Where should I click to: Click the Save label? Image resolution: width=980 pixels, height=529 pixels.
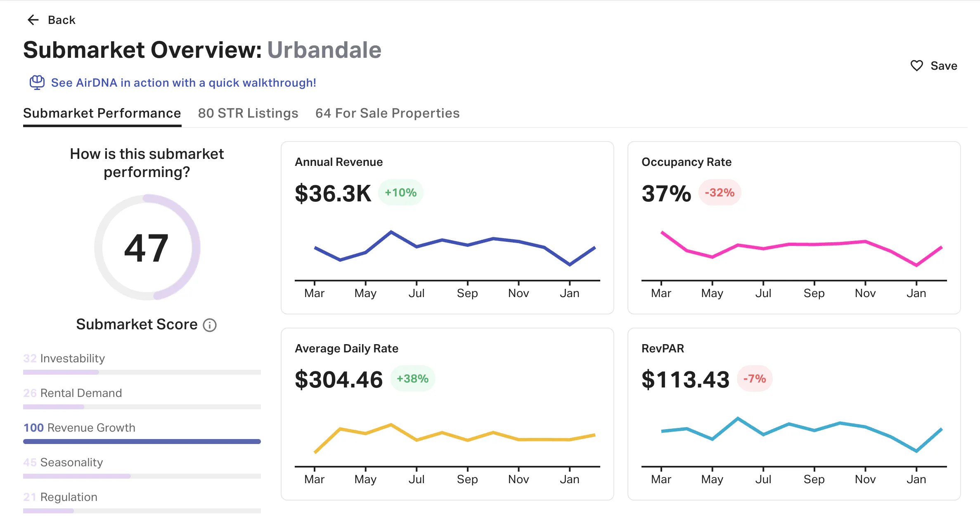tap(944, 66)
